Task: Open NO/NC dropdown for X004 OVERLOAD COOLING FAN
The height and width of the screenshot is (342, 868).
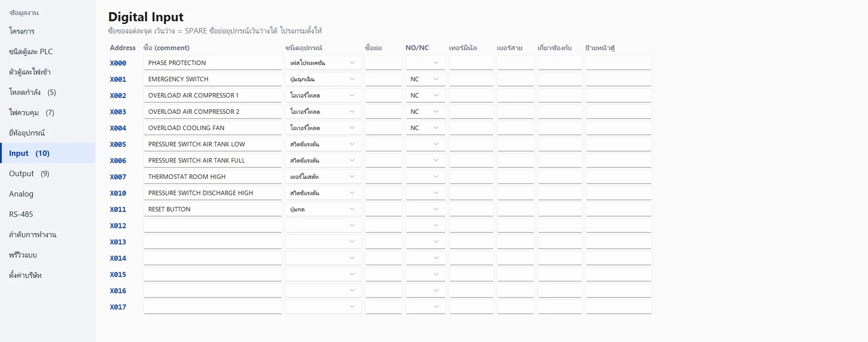Action: point(425,128)
